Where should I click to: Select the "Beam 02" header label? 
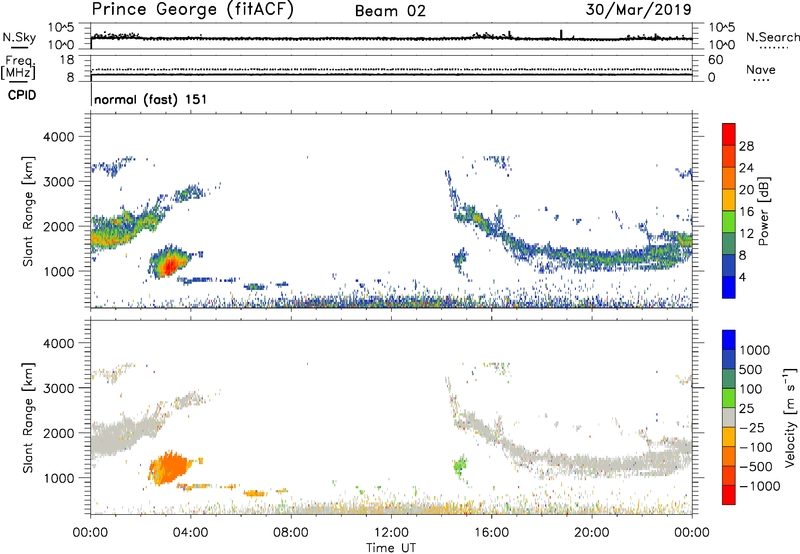pyautogui.click(x=390, y=11)
